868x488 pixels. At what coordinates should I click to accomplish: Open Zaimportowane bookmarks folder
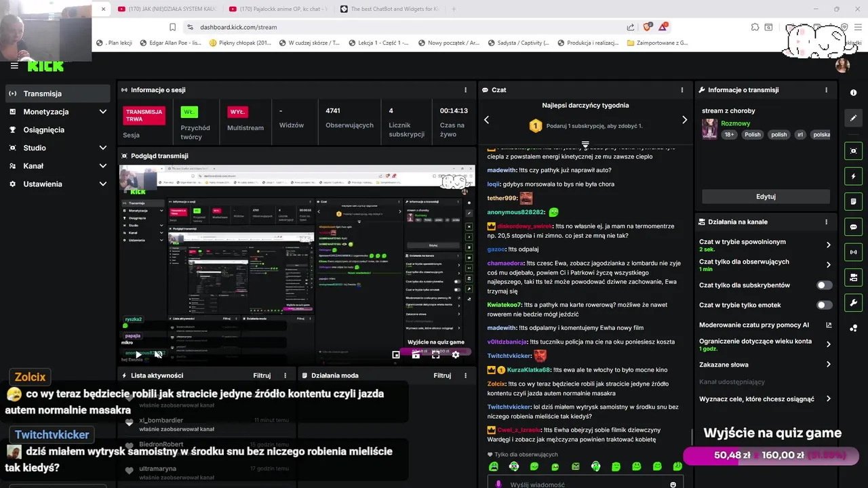click(x=657, y=43)
